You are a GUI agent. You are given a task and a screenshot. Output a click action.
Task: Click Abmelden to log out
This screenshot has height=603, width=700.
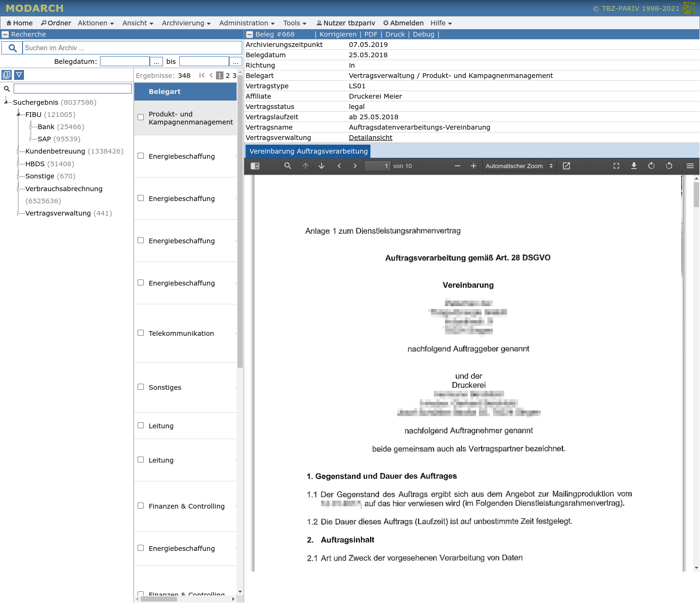pos(403,23)
